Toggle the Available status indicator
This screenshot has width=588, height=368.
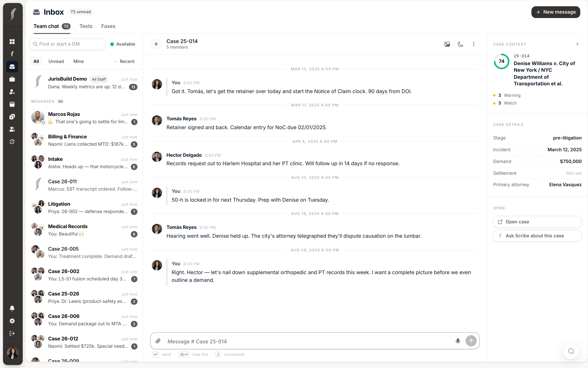123,44
